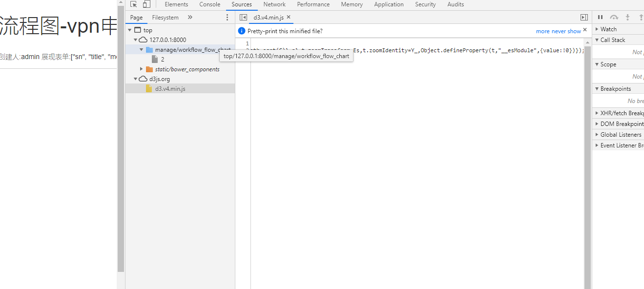Click the 127.0.0.1:8000 cloud icon

[144, 40]
